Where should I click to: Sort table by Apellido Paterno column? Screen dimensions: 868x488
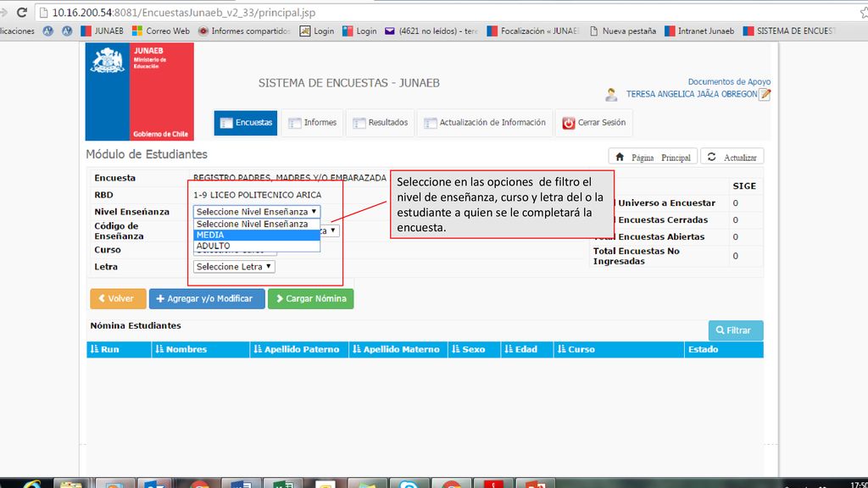[299, 349]
